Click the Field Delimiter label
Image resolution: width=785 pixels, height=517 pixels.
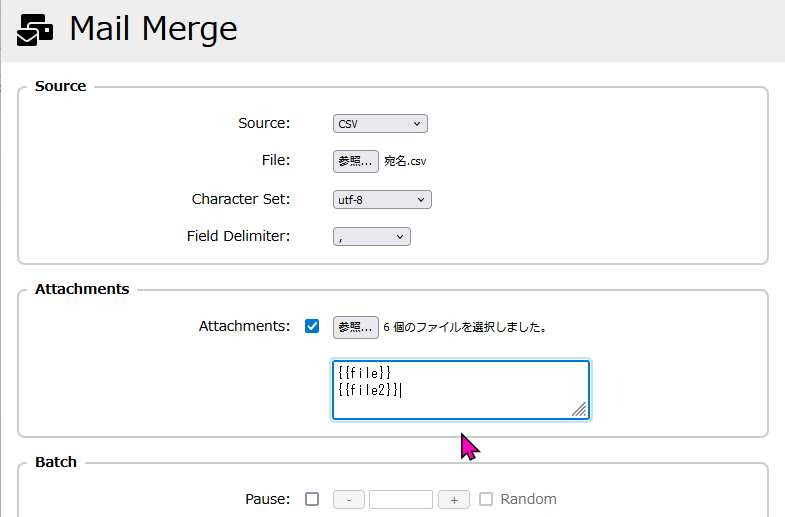click(238, 237)
